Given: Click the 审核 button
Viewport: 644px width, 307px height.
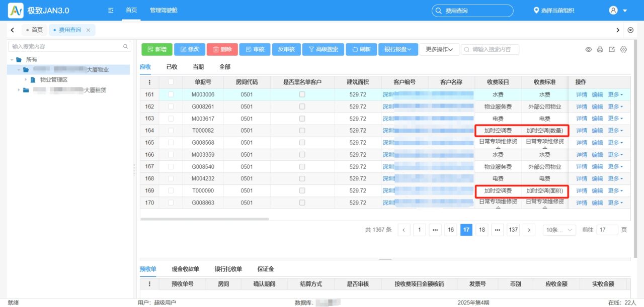Looking at the screenshot, I should [x=255, y=49].
